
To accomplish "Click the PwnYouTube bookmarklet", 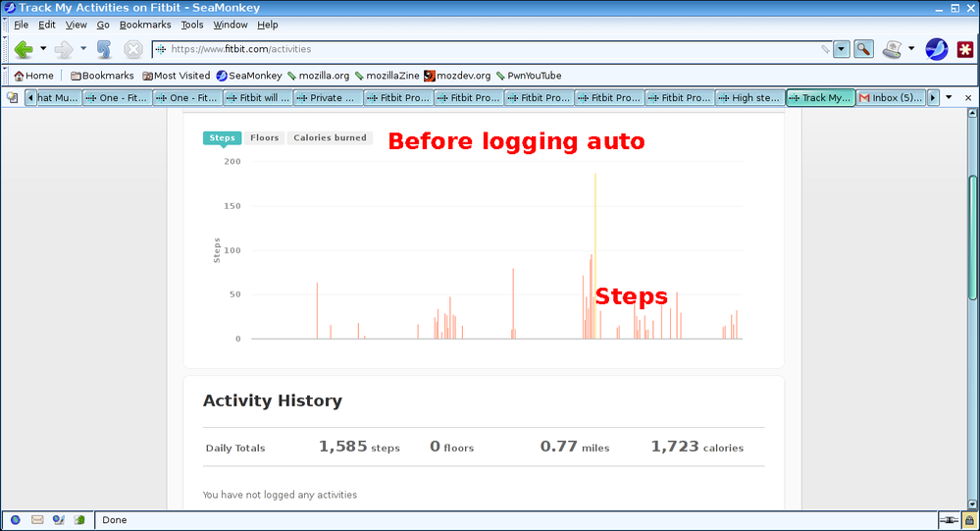I will [x=529, y=76].
